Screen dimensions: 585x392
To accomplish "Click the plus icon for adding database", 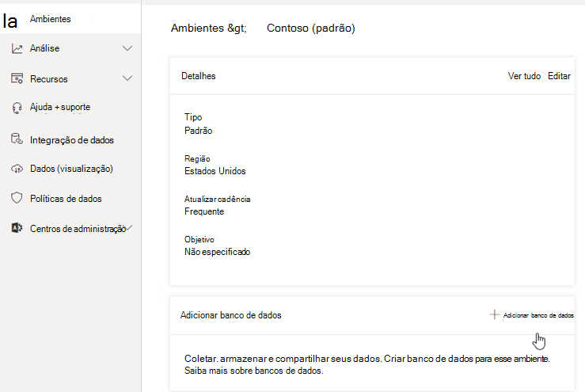I will [x=494, y=314].
